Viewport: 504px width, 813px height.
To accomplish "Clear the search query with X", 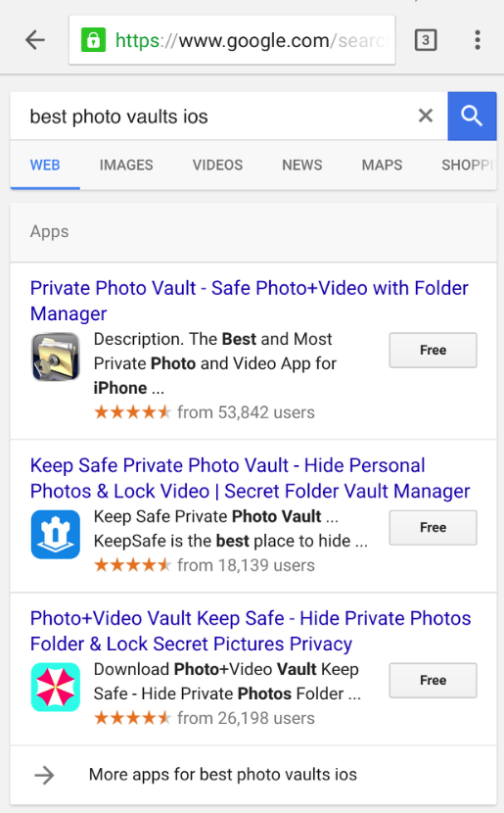I will click(x=426, y=116).
